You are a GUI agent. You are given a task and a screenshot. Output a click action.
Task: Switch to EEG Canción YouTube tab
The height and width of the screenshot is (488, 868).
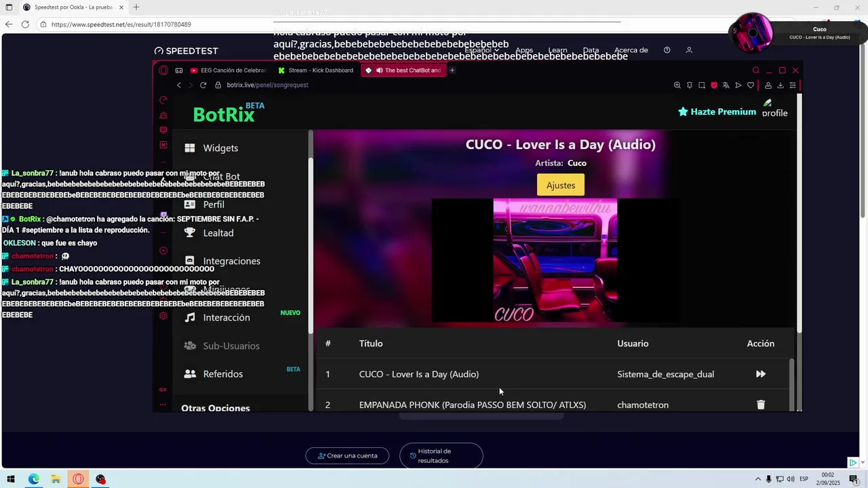[x=229, y=70]
